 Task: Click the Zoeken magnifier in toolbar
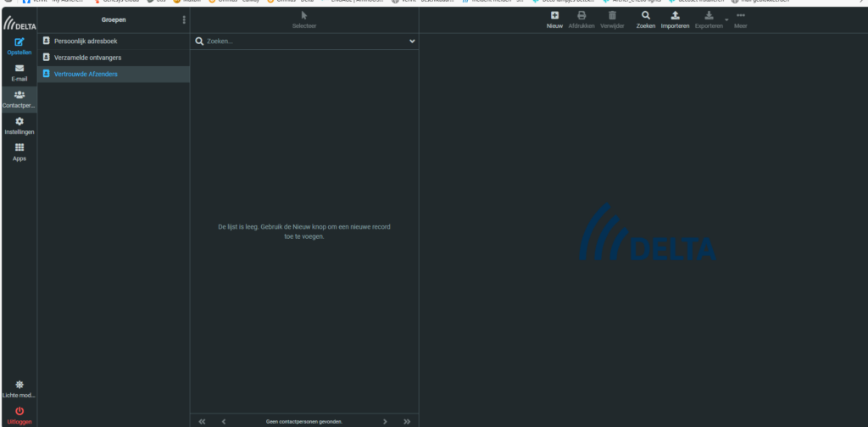pos(646,19)
